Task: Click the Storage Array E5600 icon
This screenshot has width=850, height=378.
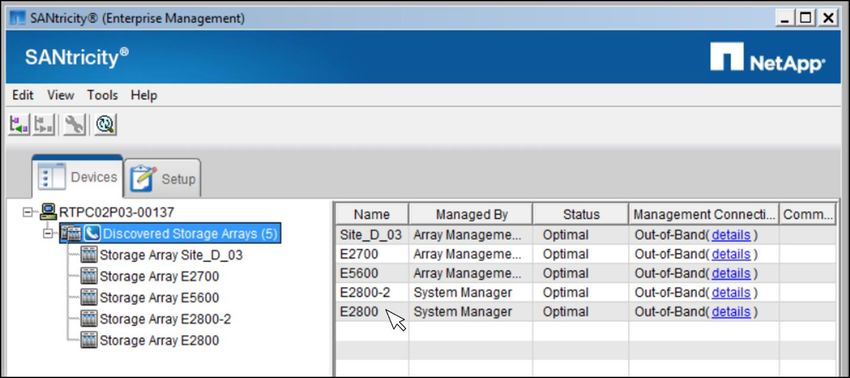Action: 88,297
